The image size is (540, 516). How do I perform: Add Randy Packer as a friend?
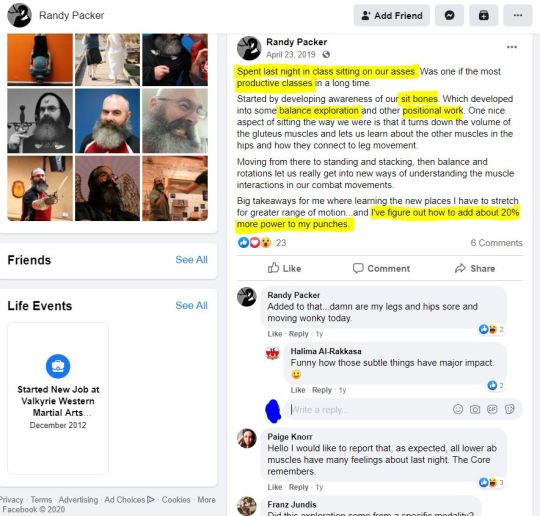[392, 16]
